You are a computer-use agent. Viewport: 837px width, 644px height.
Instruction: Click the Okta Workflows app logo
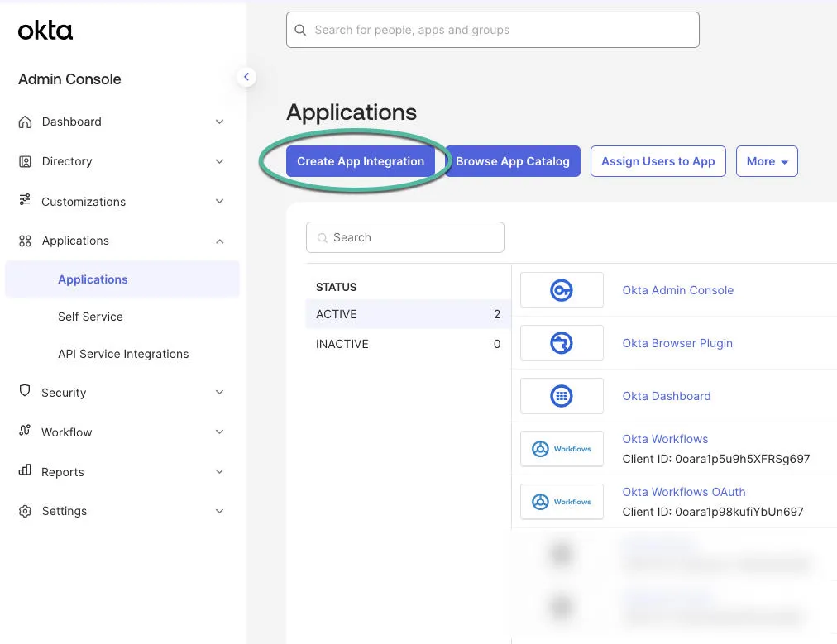pyautogui.click(x=562, y=449)
